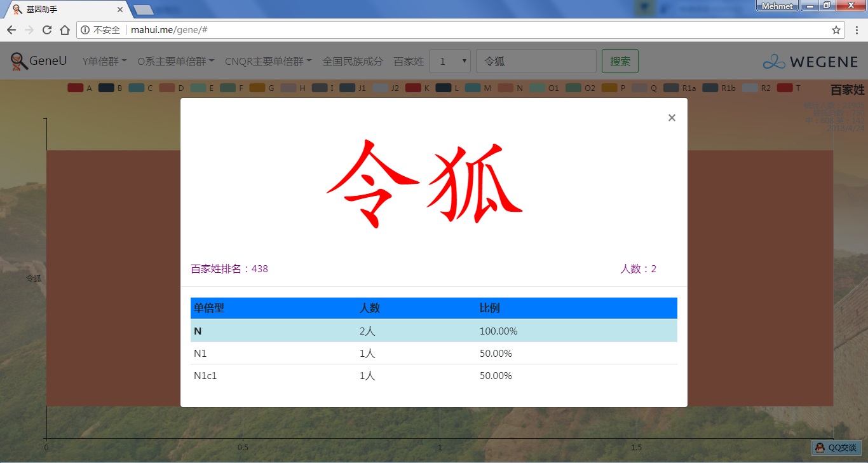Bookmark this page with the star icon
The image size is (868, 463).
[x=836, y=30]
